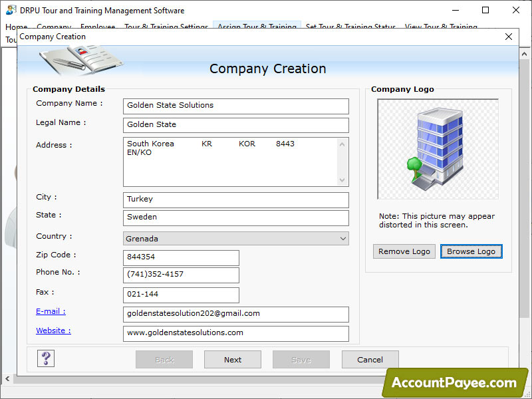
Task: Click the building graphic in Company Logo preview
Action: coord(438,148)
